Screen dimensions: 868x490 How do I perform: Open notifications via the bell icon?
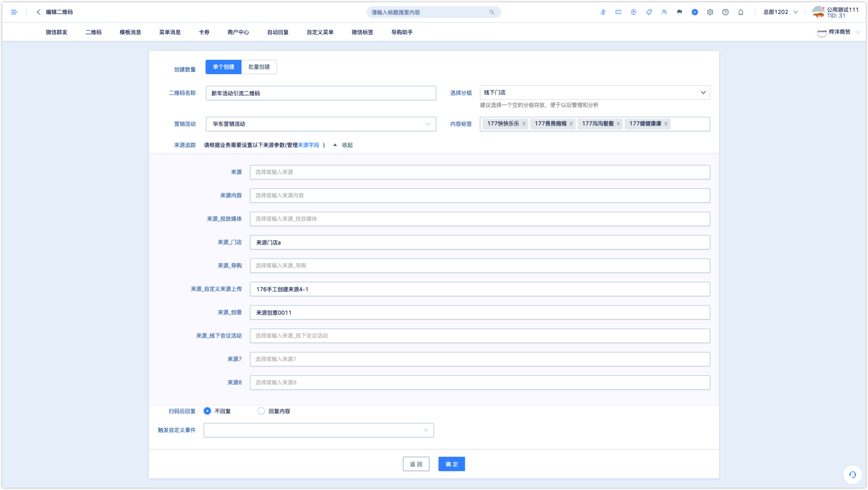(x=740, y=12)
